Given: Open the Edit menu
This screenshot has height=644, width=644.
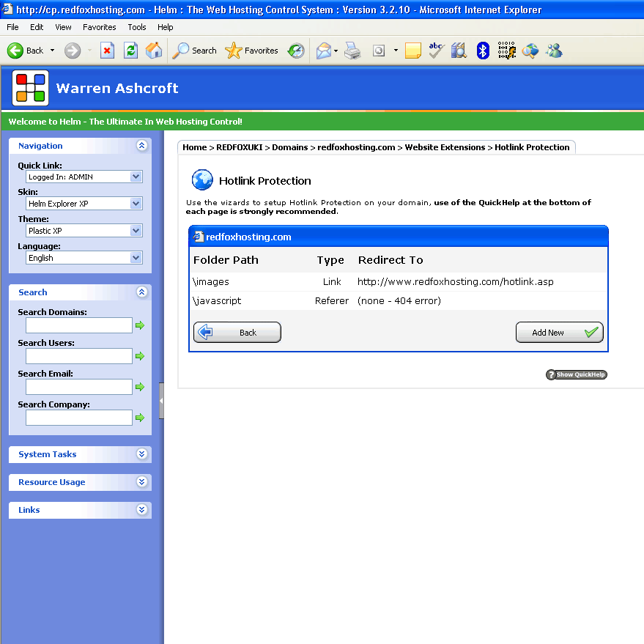Looking at the screenshot, I should coord(37,27).
